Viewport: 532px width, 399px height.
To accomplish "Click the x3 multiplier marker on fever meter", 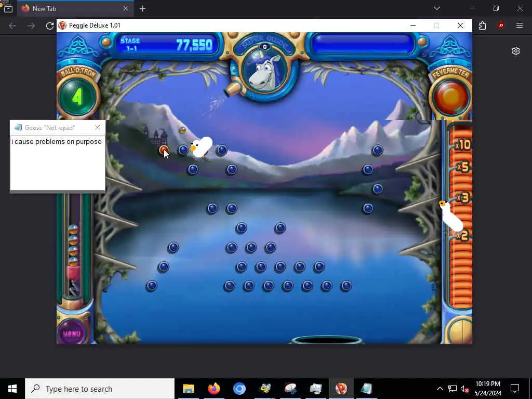I will (x=463, y=197).
